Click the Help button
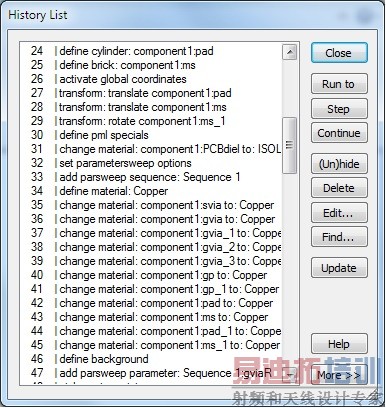386x408 pixels. (x=339, y=343)
